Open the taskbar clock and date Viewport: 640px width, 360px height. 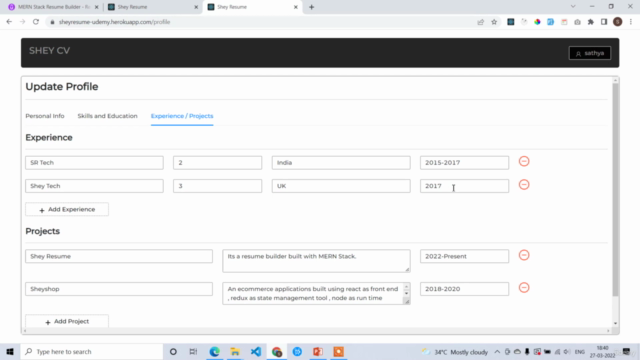[602, 352]
